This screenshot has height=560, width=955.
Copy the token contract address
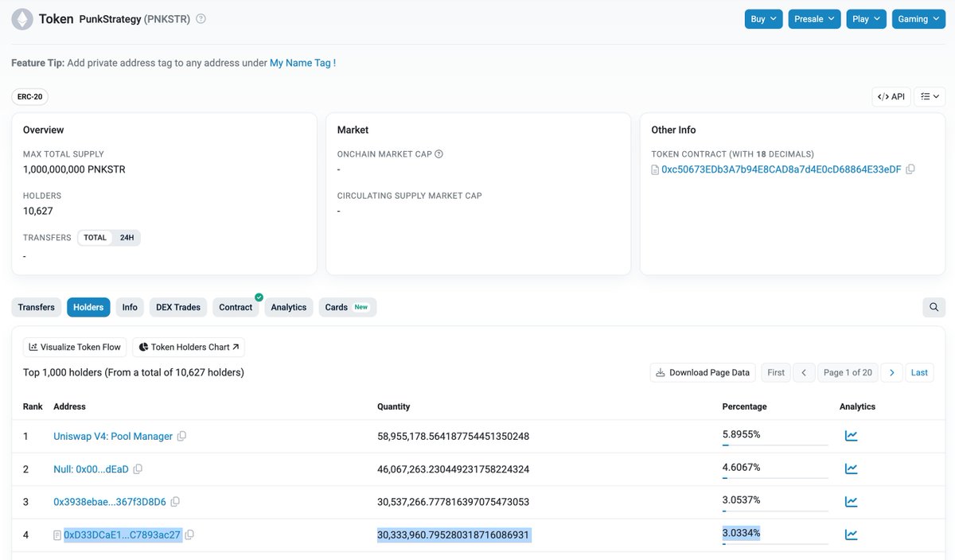pos(910,169)
